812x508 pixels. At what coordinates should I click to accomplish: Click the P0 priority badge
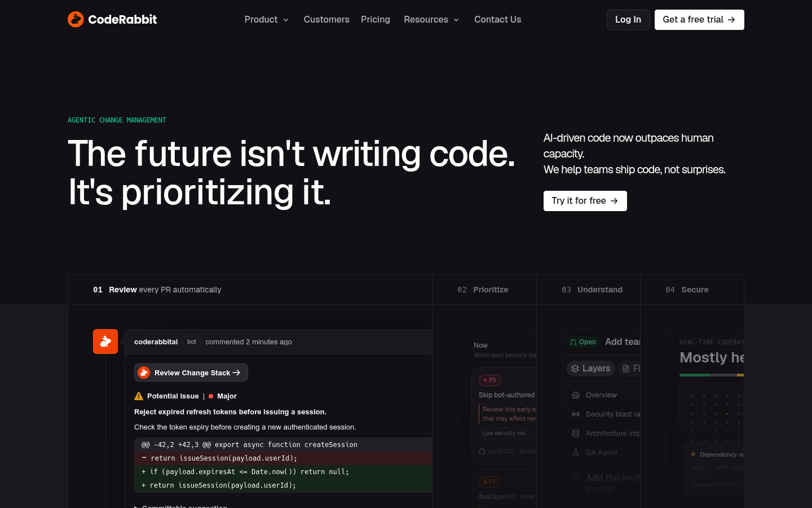click(x=490, y=380)
